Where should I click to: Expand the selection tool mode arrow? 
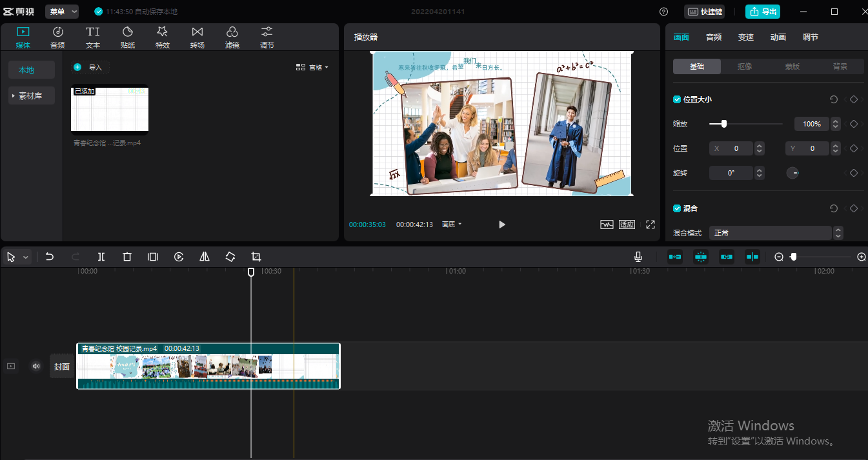tap(26, 257)
